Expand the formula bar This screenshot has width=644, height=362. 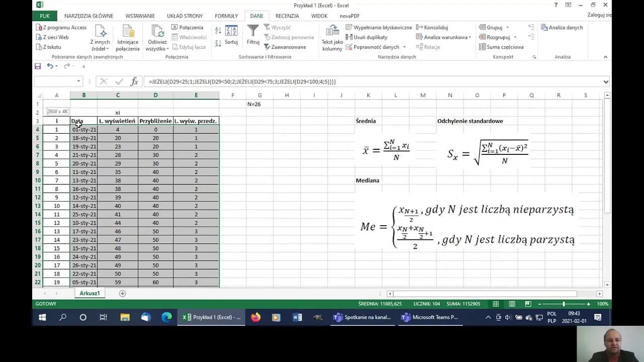pyautogui.click(x=606, y=81)
